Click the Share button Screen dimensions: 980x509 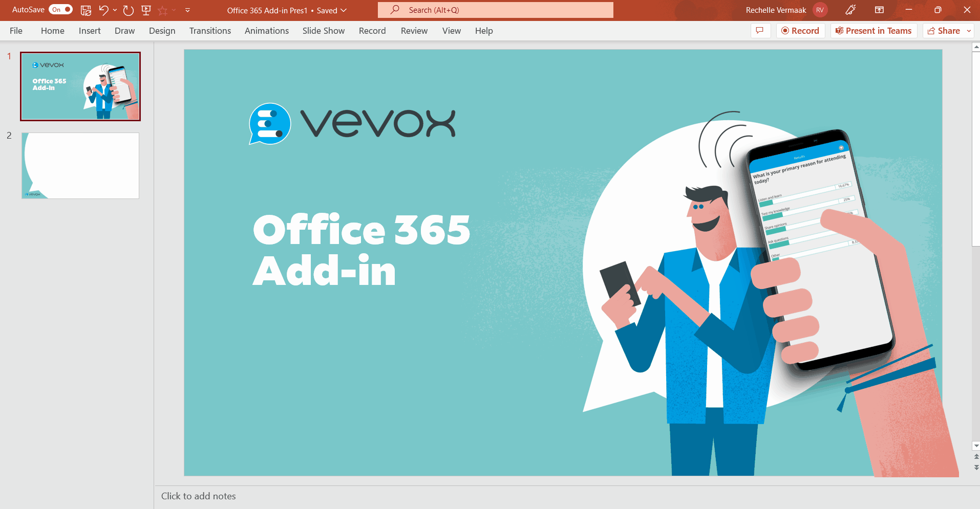943,31
